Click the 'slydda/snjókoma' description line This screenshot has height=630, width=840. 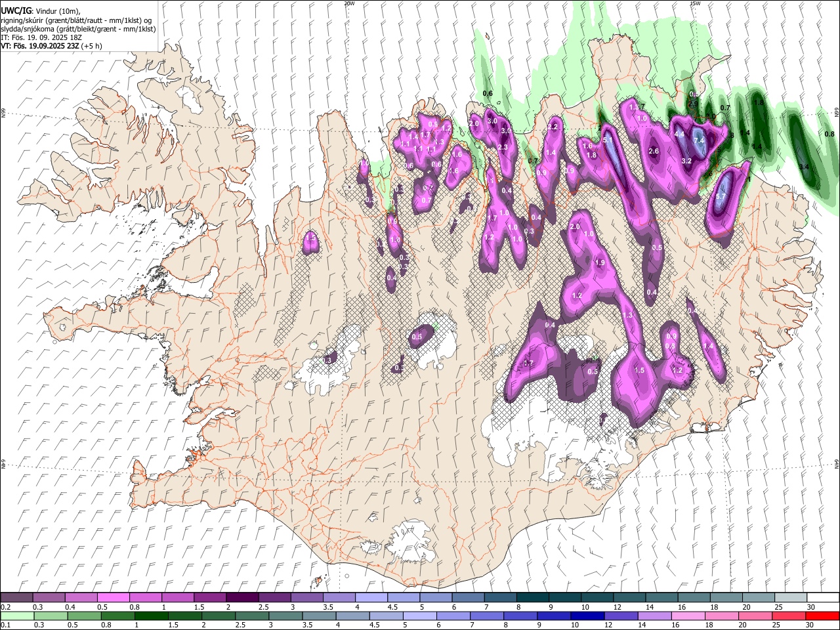coord(78,29)
